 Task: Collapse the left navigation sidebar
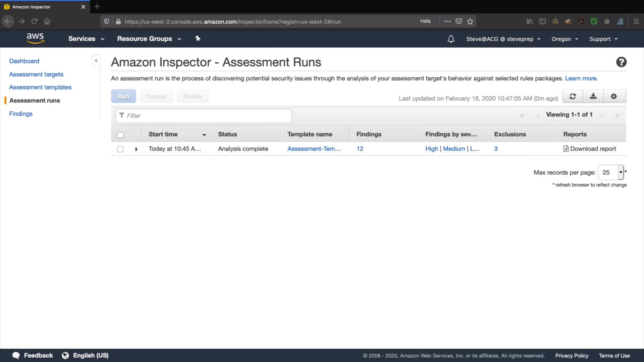point(96,61)
